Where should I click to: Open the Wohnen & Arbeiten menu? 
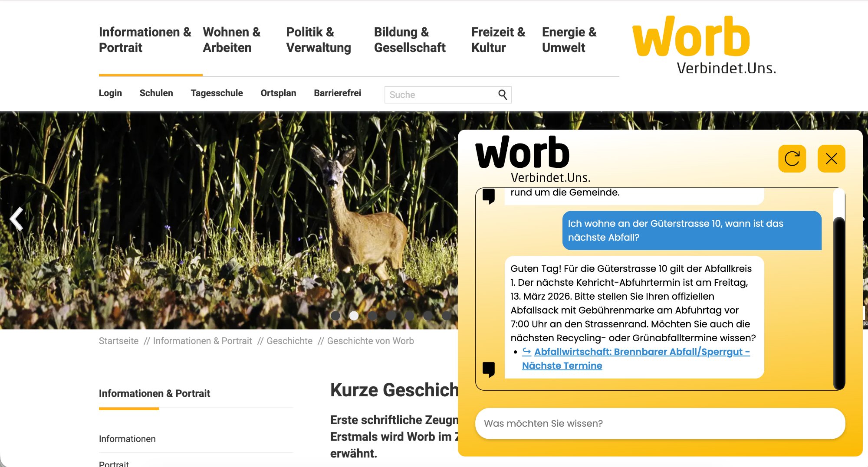coord(231,39)
